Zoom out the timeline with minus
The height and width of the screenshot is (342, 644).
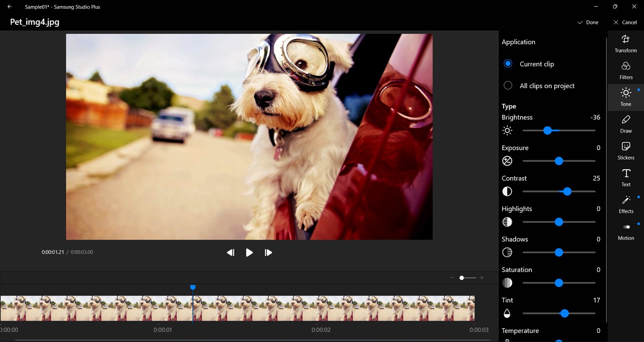(x=452, y=278)
